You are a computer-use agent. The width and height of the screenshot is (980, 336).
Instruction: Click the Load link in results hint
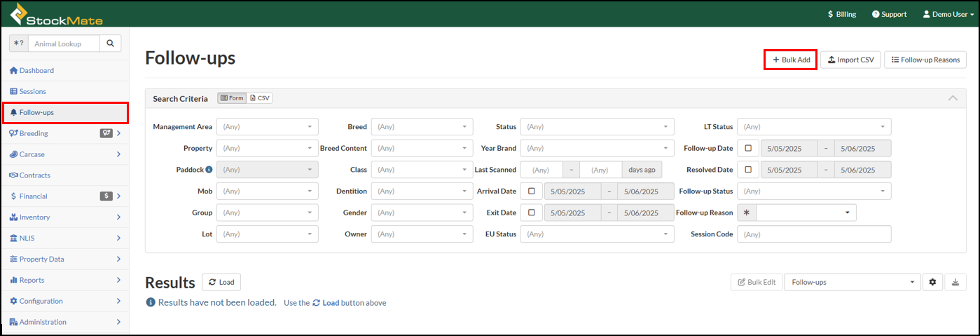click(x=326, y=303)
